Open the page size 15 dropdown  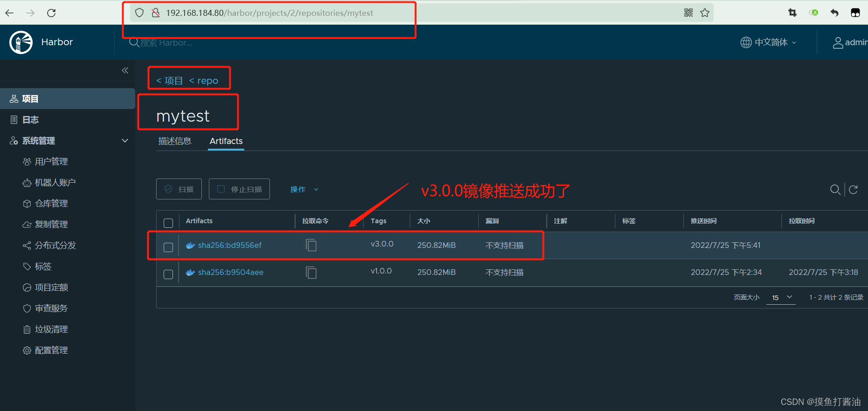[781, 297]
